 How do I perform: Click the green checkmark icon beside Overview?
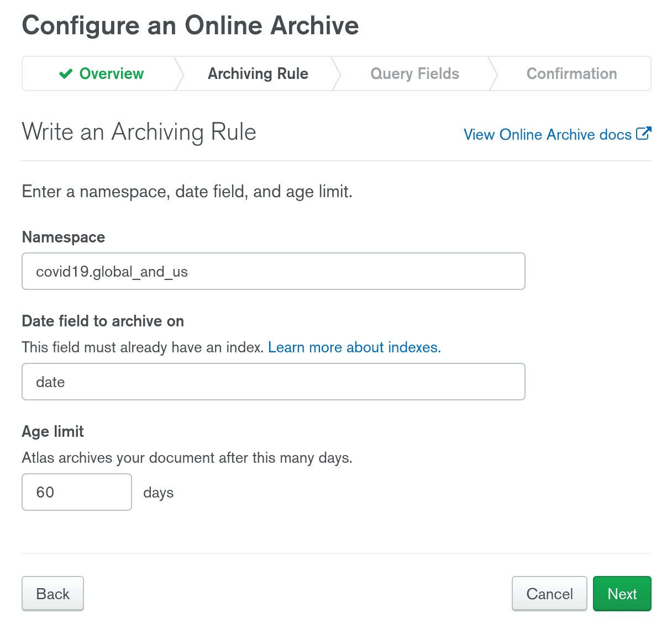[x=66, y=73]
